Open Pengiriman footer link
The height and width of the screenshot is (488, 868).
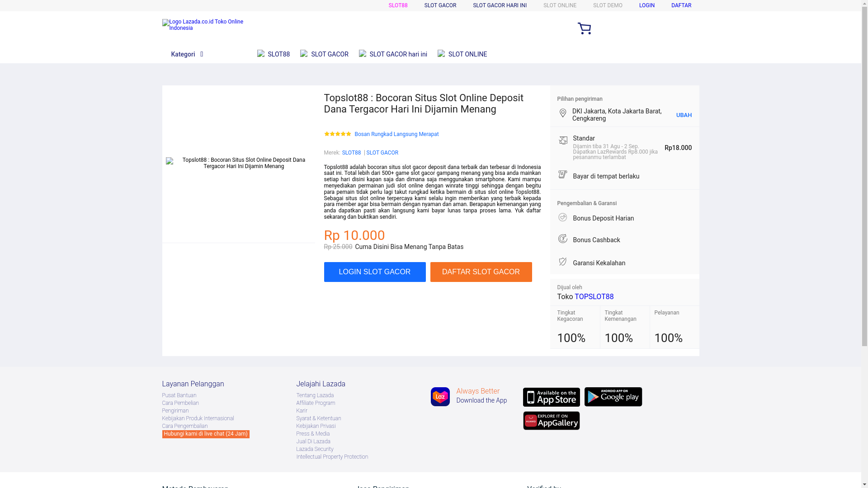pyautogui.click(x=175, y=411)
